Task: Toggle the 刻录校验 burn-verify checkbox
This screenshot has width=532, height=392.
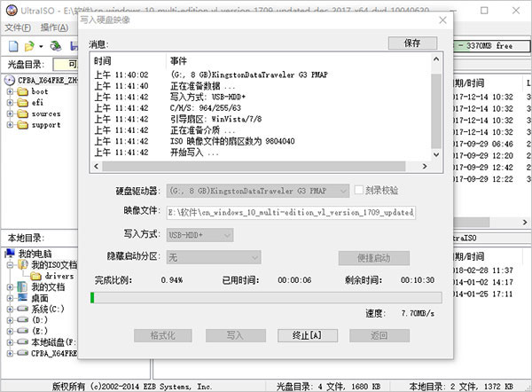Action: tap(358, 190)
